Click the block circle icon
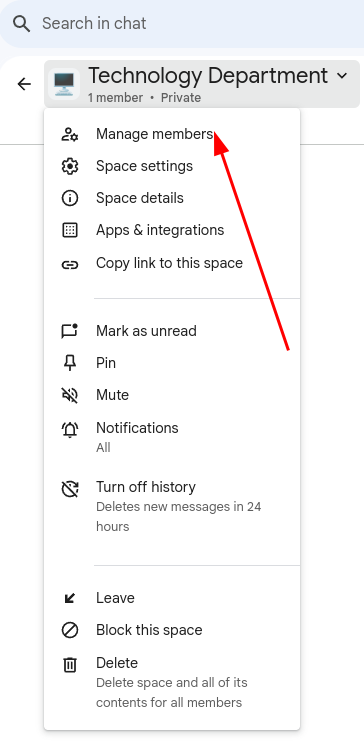 [70, 630]
